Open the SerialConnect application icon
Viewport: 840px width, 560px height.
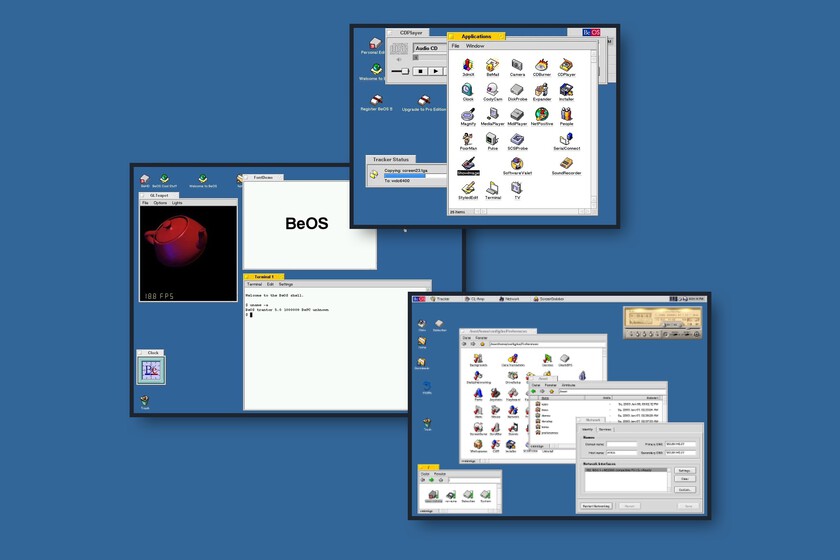point(566,140)
